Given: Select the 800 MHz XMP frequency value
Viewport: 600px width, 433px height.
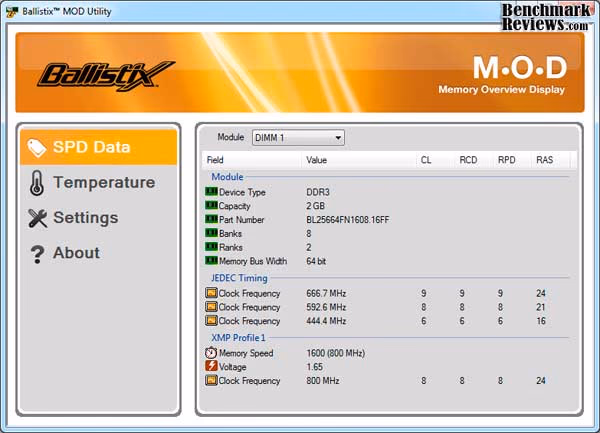Looking at the screenshot, I should 323,381.
